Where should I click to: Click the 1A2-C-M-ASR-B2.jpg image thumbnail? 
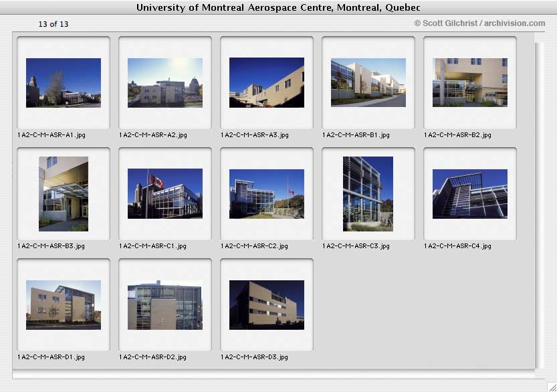469,82
